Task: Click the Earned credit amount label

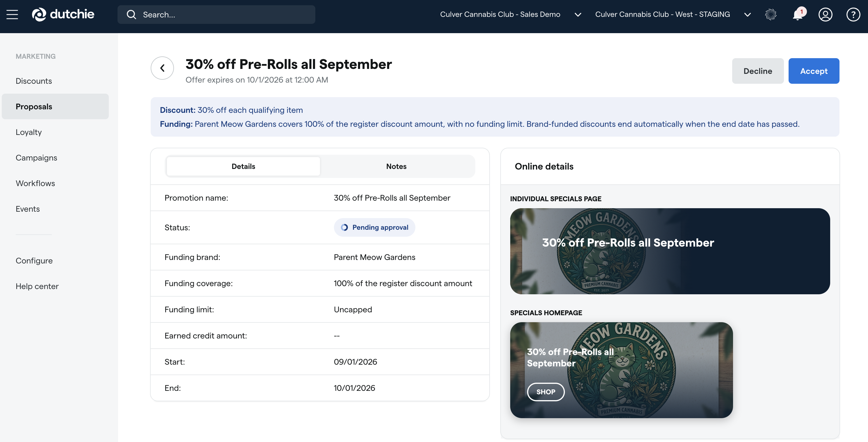Action: [x=206, y=336]
